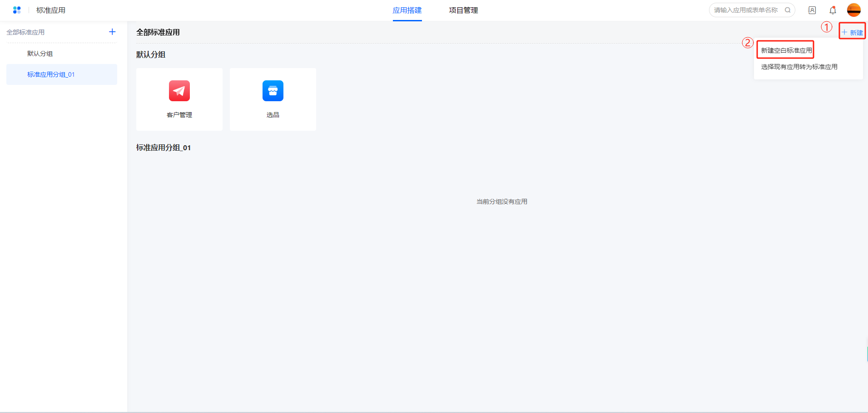Click the four-dot app logo icon

(17, 10)
